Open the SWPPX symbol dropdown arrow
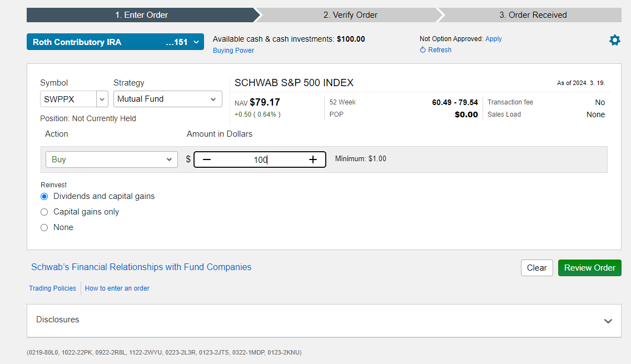The image size is (631, 364). (x=102, y=99)
